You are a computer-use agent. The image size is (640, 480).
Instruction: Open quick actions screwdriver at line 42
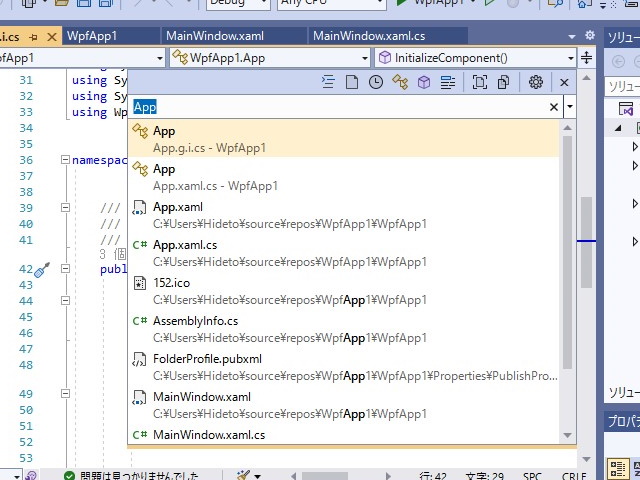click(x=42, y=270)
